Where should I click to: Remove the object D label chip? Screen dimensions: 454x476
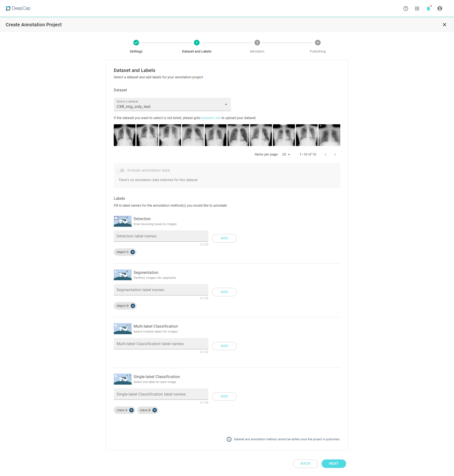[133, 306]
